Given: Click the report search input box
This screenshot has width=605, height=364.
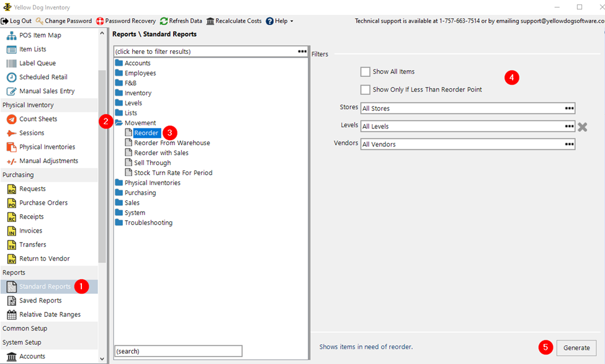Looking at the screenshot, I should (x=179, y=351).
